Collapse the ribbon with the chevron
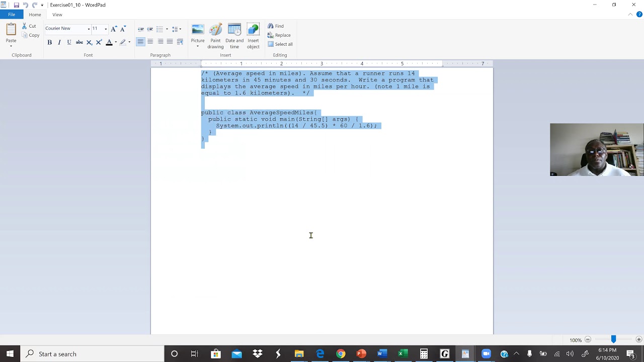Screen dimensions: 644x362 (x=630, y=15)
